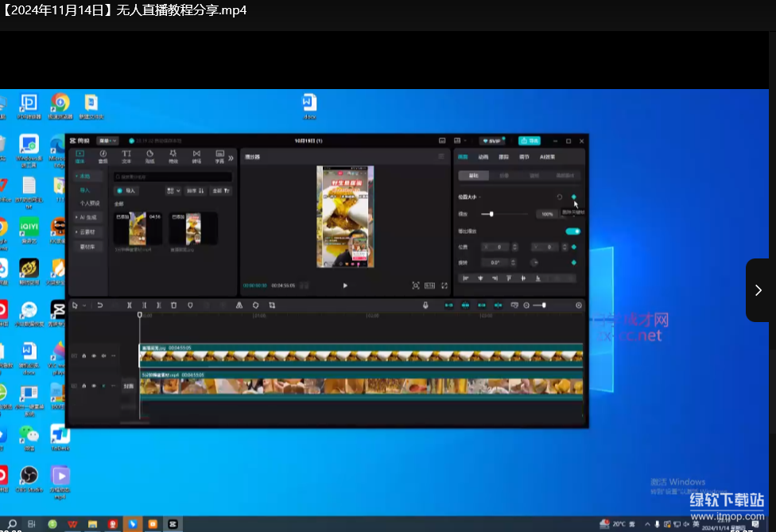Open the Text panel with the TI icon
The image size is (776, 532).
point(126,157)
